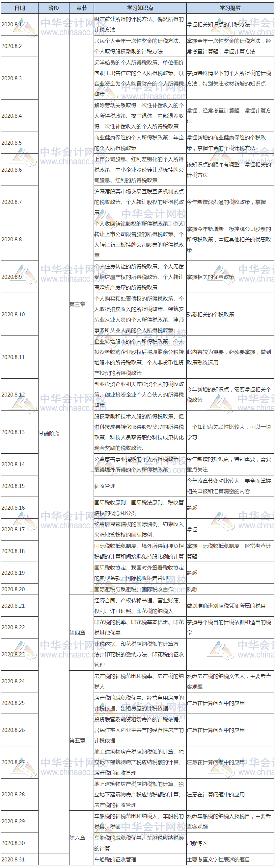Click 经济合同、产权转移书据 knowledge cell
The width and height of the screenshot is (276, 868).
point(140,606)
